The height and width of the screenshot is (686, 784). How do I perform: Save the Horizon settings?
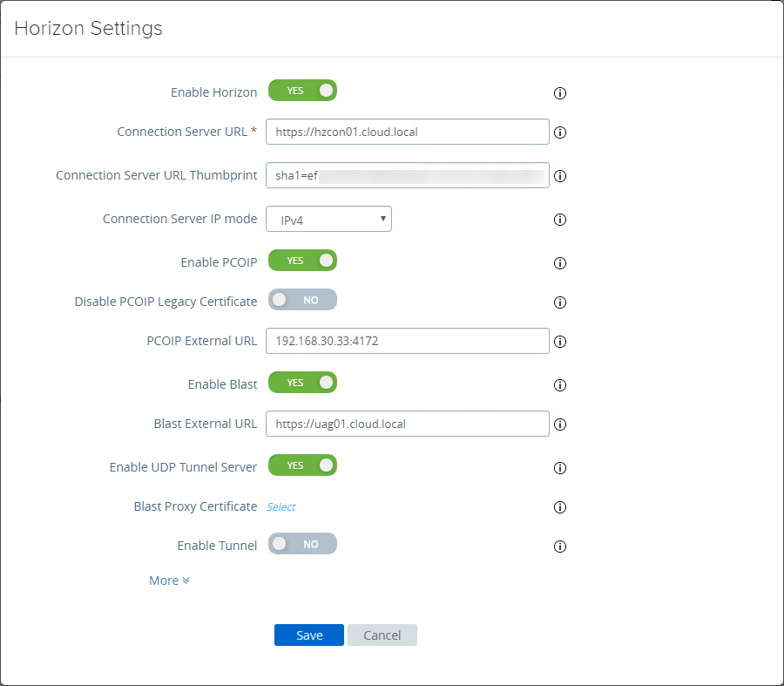pos(308,635)
